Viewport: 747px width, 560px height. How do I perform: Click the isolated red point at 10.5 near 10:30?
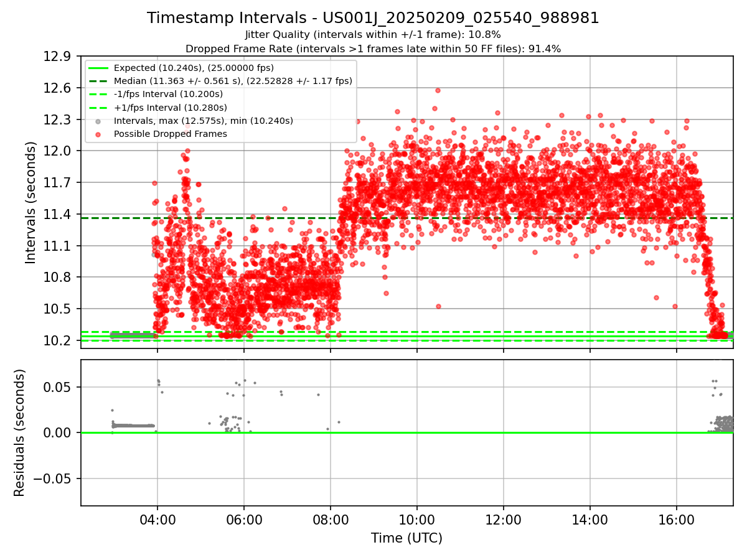(x=438, y=306)
